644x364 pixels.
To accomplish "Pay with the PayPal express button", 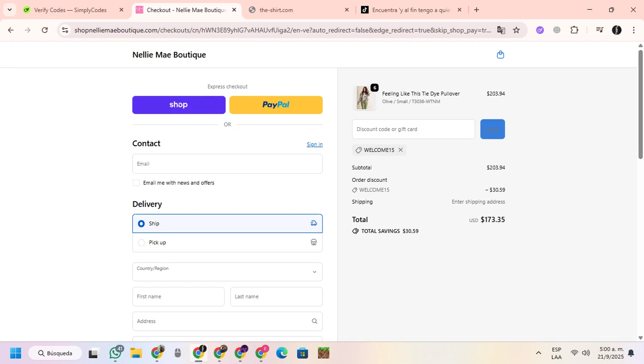I will pos(276,105).
